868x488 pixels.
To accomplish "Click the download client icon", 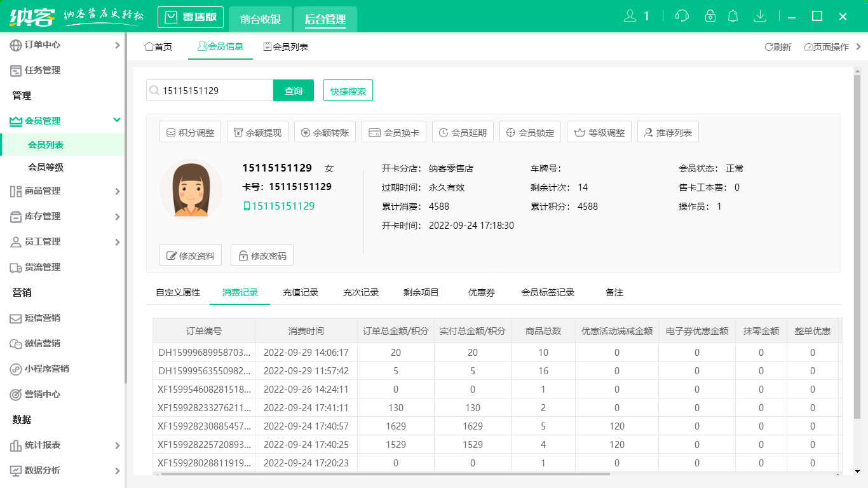I will [x=760, y=16].
